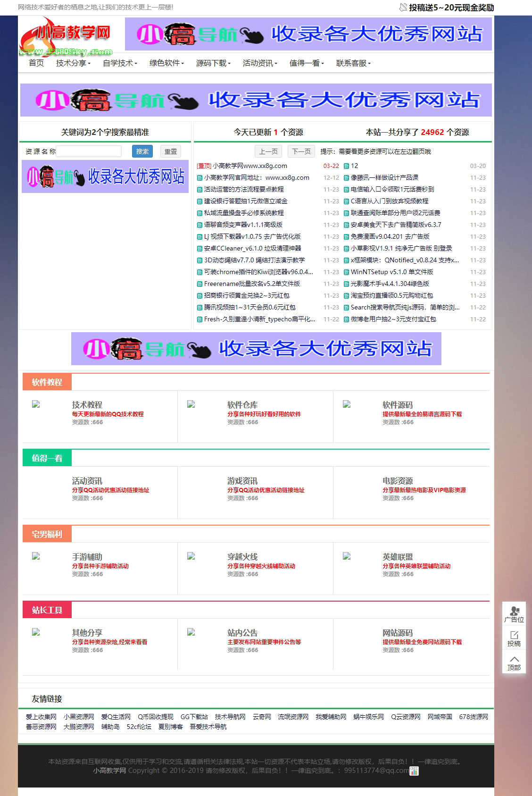Image resolution: width=532 pixels, height=796 pixels.
Task: Open 微博老用户抽2~3元支付宝红包 resource
Action: (393, 319)
